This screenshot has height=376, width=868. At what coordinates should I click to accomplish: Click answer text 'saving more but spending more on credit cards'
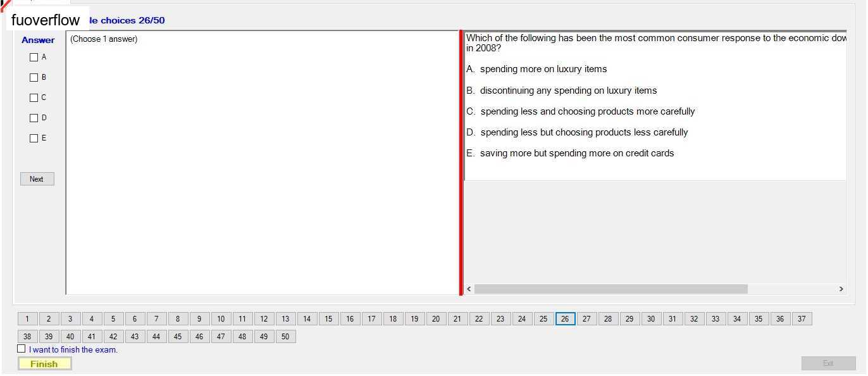tap(577, 153)
